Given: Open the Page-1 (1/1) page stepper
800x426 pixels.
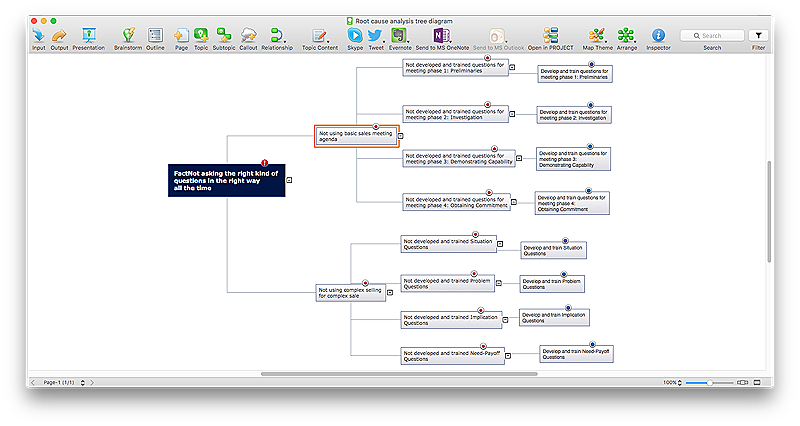Looking at the screenshot, I should tap(83, 382).
